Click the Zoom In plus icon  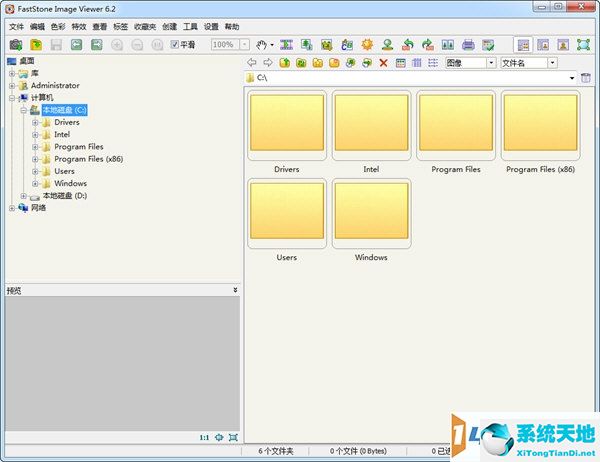(x=117, y=45)
